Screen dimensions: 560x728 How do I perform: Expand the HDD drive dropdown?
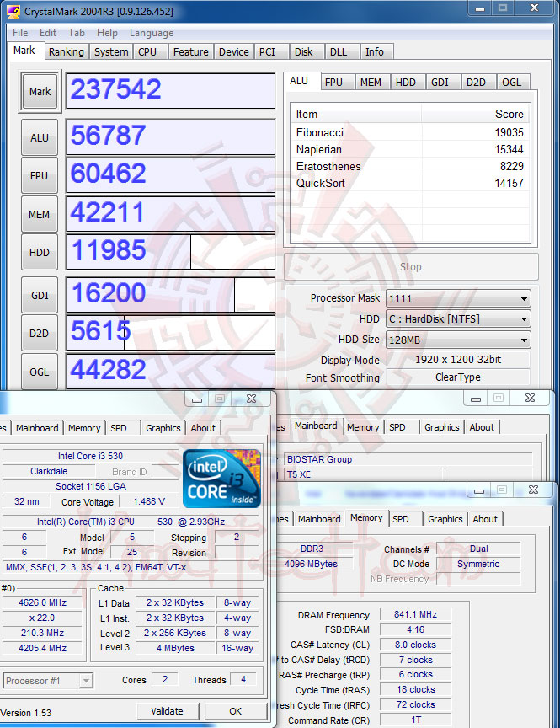[x=458, y=319]
